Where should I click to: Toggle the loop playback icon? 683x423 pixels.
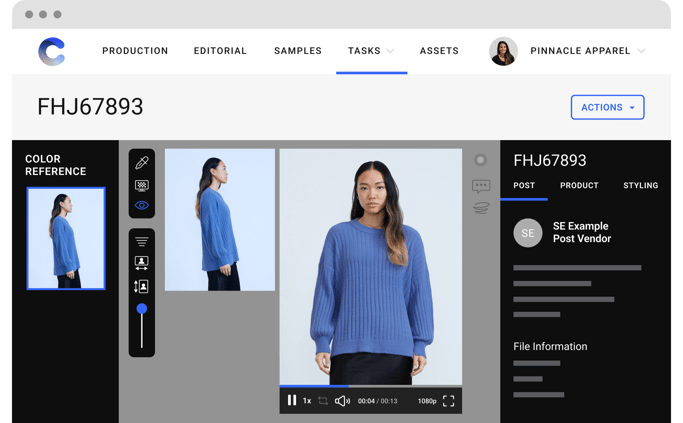[x=323, y=401]
